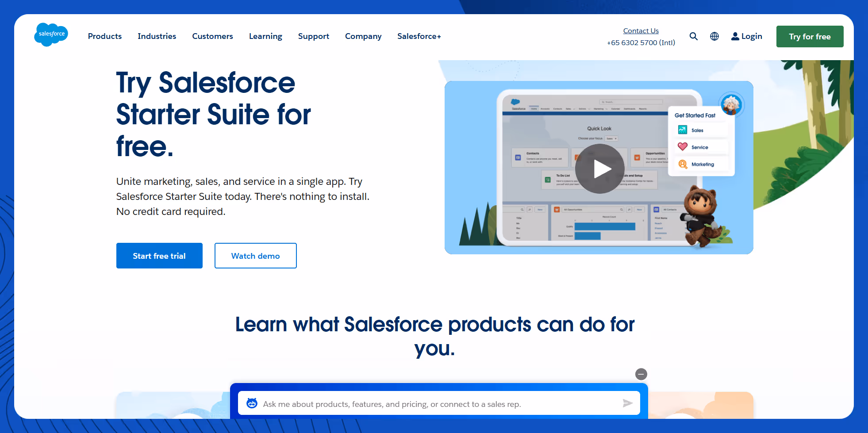This screenshot has height=433, width=868.
Task: Click the Login link text
Action: click(x=752, y=36)
